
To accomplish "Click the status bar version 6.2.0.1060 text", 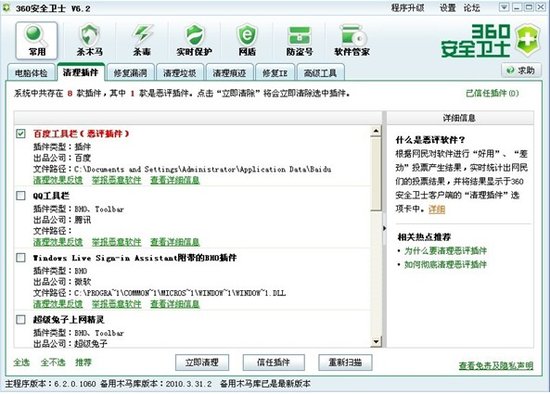I will click(75, 384).
